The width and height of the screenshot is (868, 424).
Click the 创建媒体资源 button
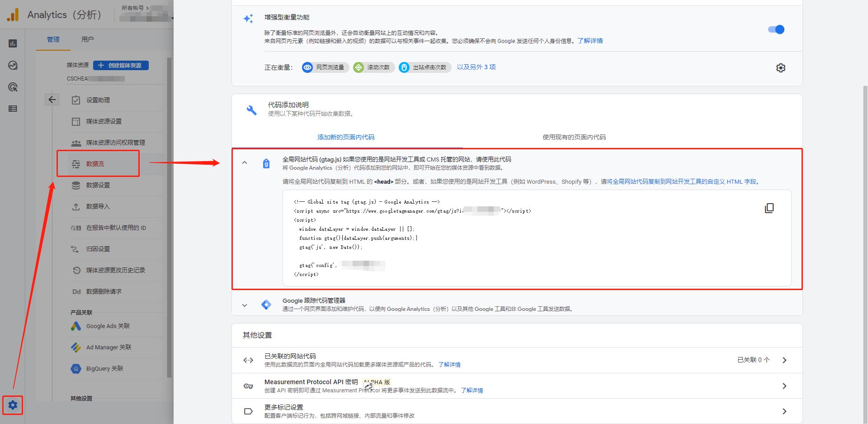pos(121,65)
